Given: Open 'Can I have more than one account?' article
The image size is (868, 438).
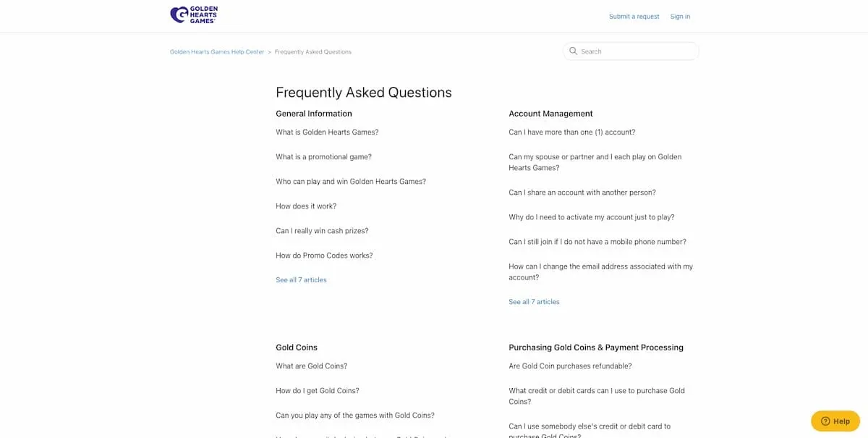Looking at the screenshot, I should coord(571,132).
